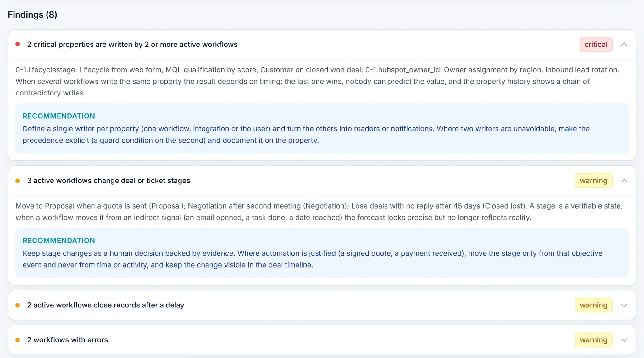Click warning badge on close records finding

tap(593, 305)
